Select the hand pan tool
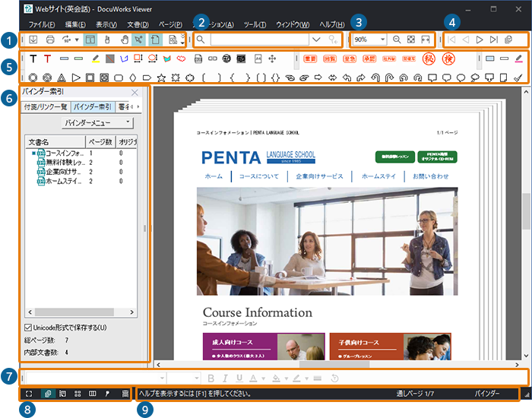532x418 pixels. [x=125, y=40]
